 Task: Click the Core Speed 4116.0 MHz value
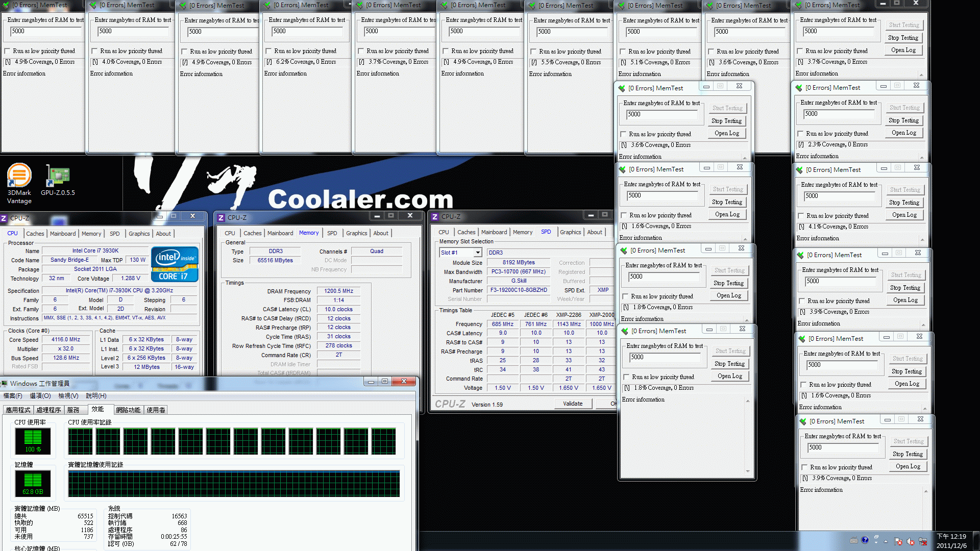(66, 340)
